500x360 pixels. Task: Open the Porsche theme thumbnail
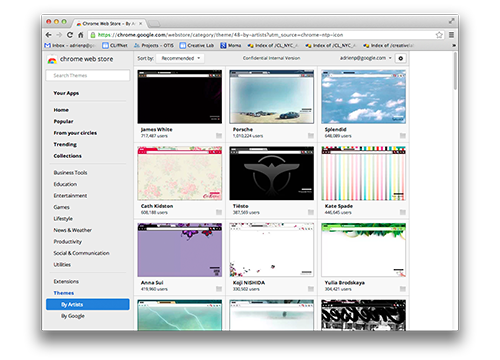pyautogui.click(x=272, y=97)
